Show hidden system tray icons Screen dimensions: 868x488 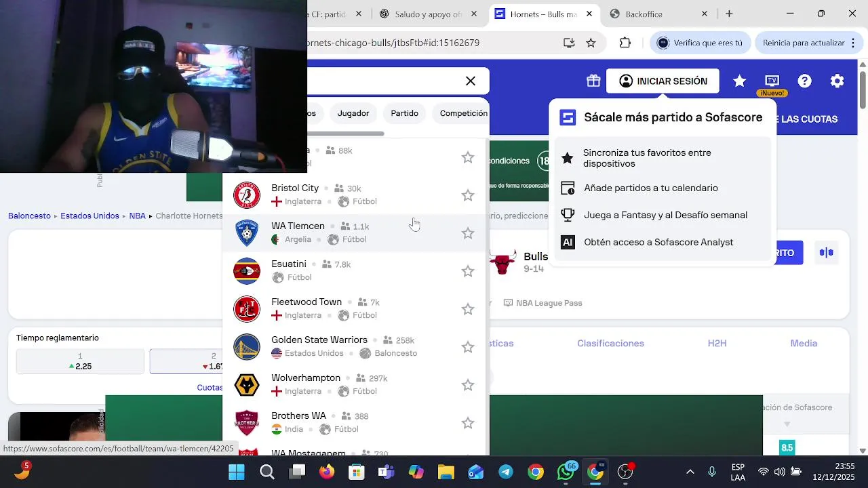click(690, 472)
